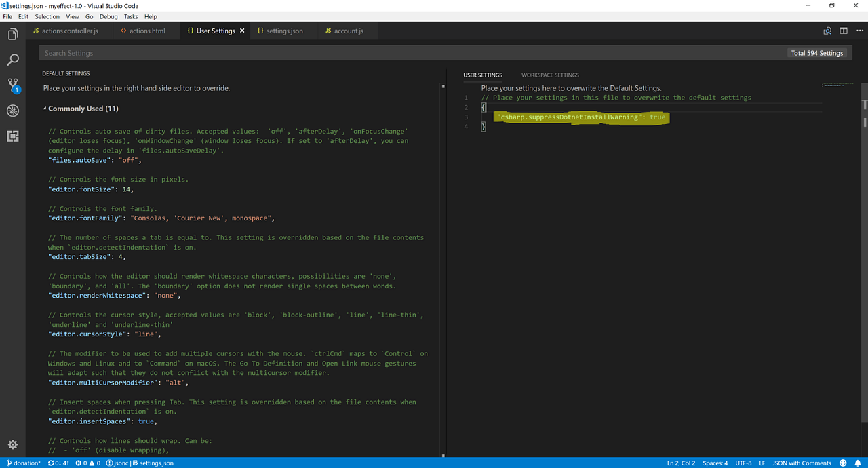Change indentation via Spaces: 4 in status bar
This screenshot has height=468, width=868.
(715, 463)
